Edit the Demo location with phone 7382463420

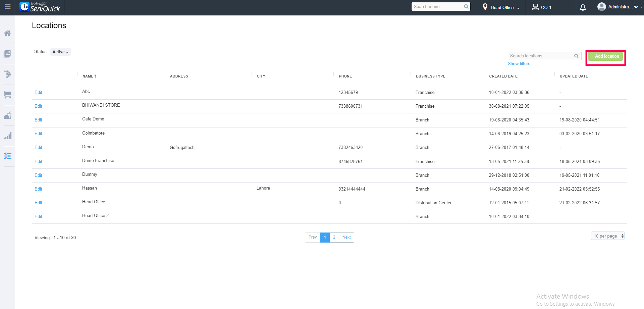pyautogui.click(x=38, y=148)
